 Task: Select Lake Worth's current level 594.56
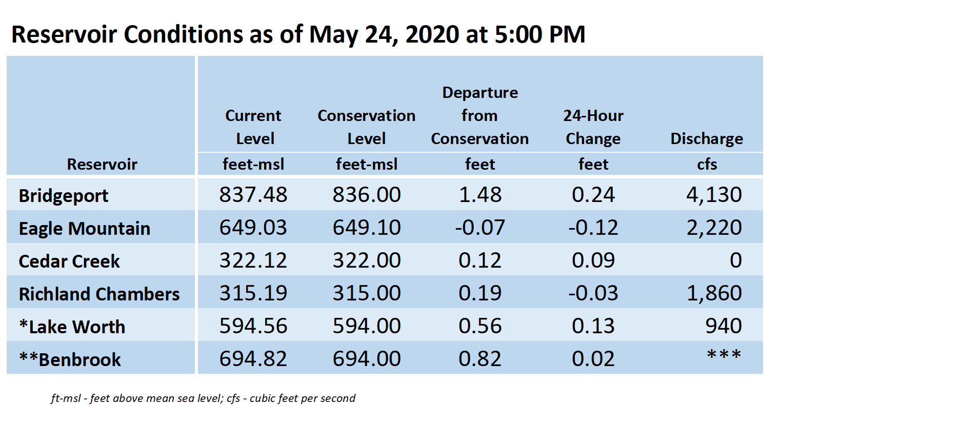click(253, 326)
